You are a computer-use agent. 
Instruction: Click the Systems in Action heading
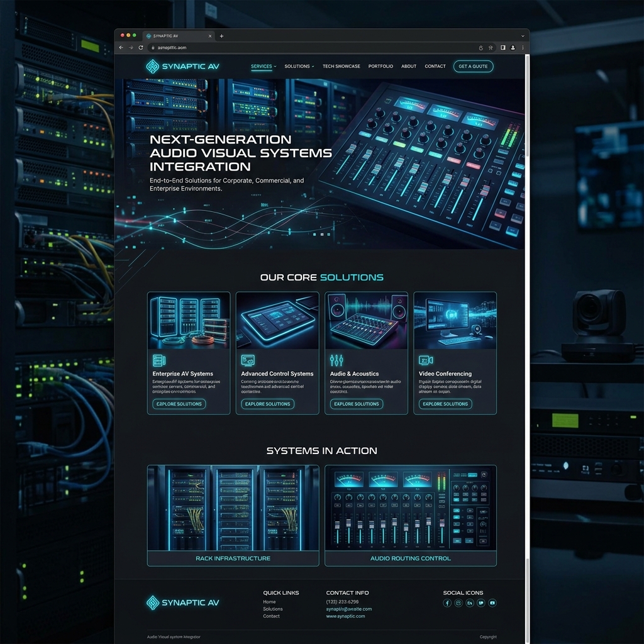coord(321,450)
